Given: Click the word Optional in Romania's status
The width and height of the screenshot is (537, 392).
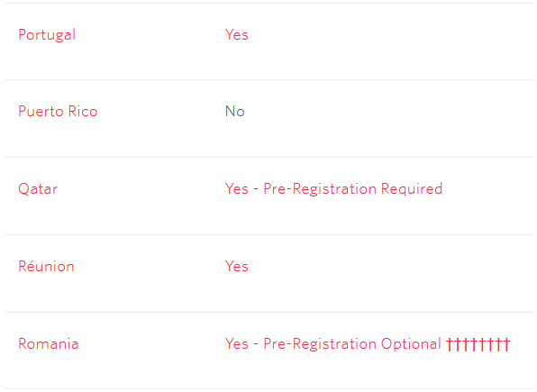Looking at the screenshot, I should [411, 343].
